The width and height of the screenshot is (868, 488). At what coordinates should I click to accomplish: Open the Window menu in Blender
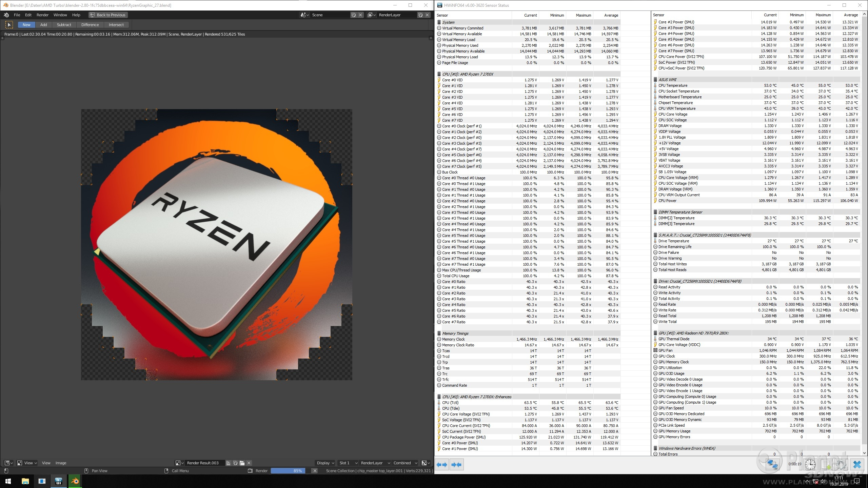coord(60,15)
